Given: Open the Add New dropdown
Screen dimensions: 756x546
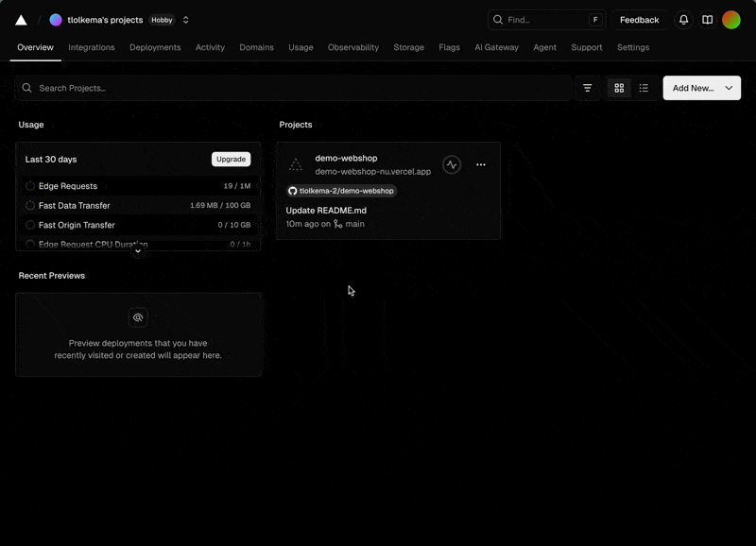Looking at the screenshot, I should 701,88.
